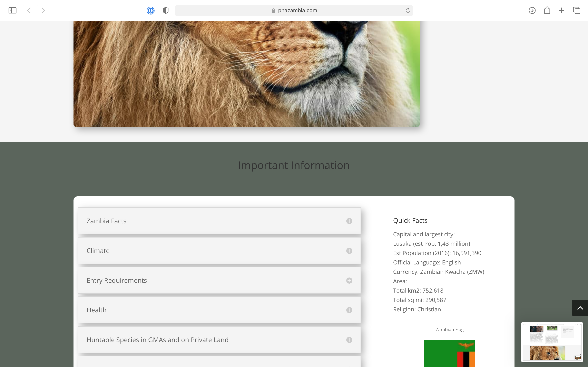This screenshot has height=367, width=588.
Task: Click the plus icon beside Climate
Action: pos(349,251)
